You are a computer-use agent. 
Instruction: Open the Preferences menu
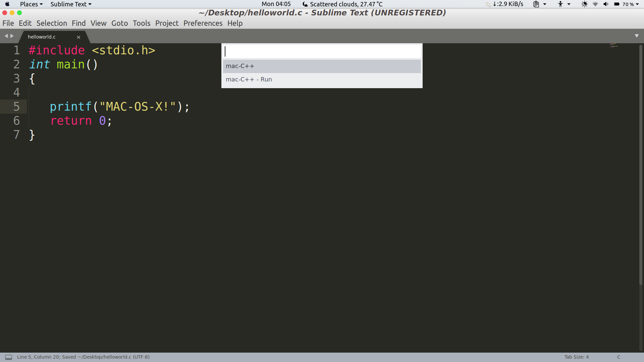203,23
